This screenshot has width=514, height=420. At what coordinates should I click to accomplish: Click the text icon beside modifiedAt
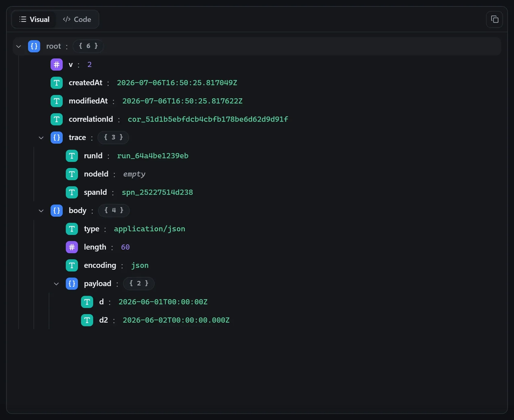coord(57,101)
